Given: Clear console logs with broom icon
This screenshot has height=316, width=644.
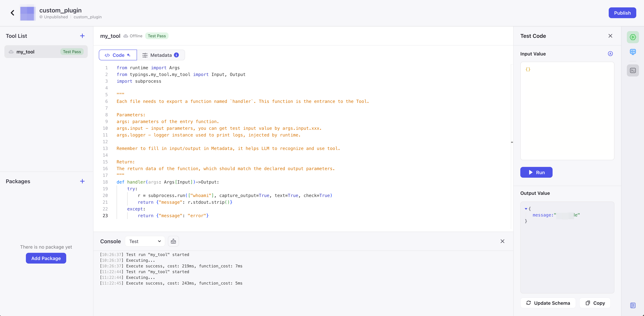Looking at the screenshot, I should pyautogui.click(x=173, y=241).
